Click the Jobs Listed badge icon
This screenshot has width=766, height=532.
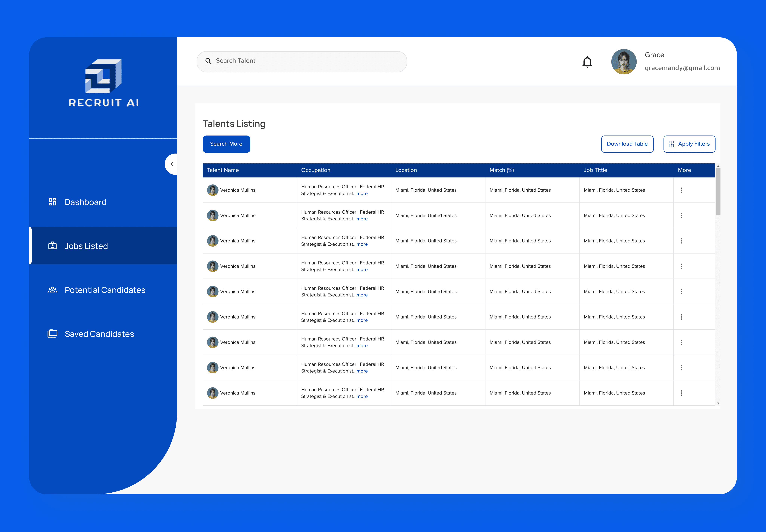52,246
